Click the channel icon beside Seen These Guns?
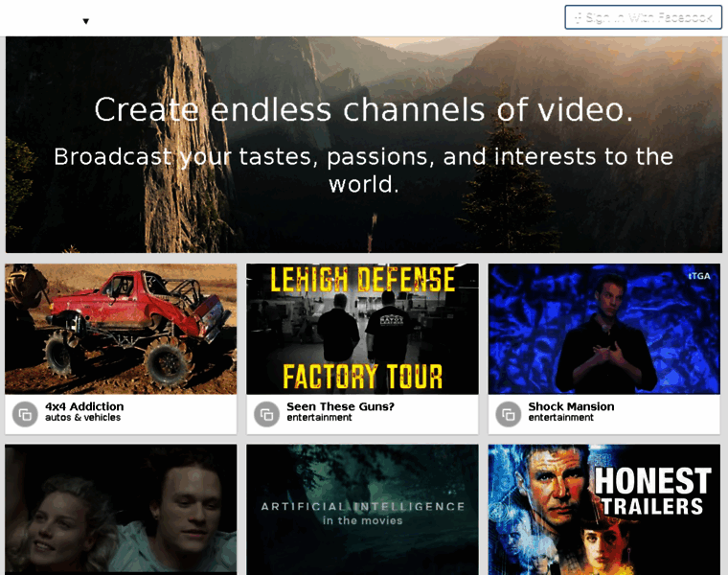This screenshot has height=575, width=728. click(x=266, y=414)
